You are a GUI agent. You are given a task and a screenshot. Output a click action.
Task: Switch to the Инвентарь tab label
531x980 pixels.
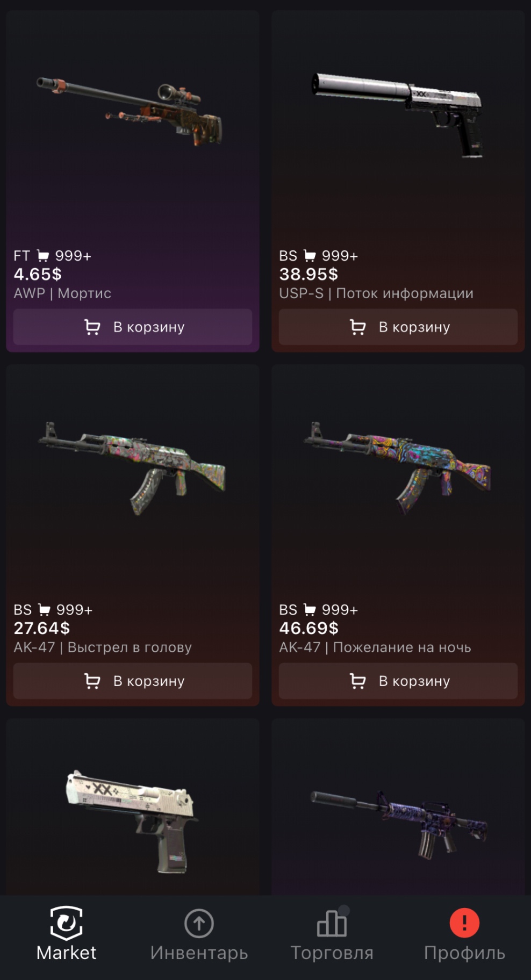pyautogui.click(x=199, y=953)
